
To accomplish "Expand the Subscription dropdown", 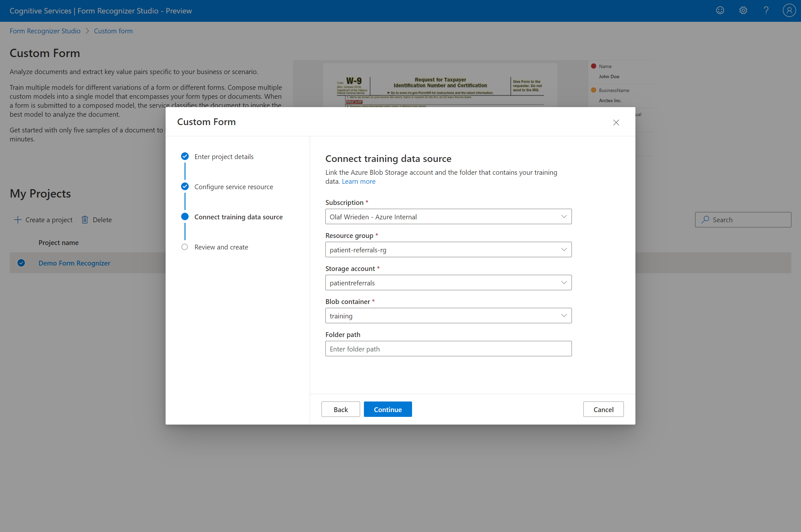I will (448, 216).
